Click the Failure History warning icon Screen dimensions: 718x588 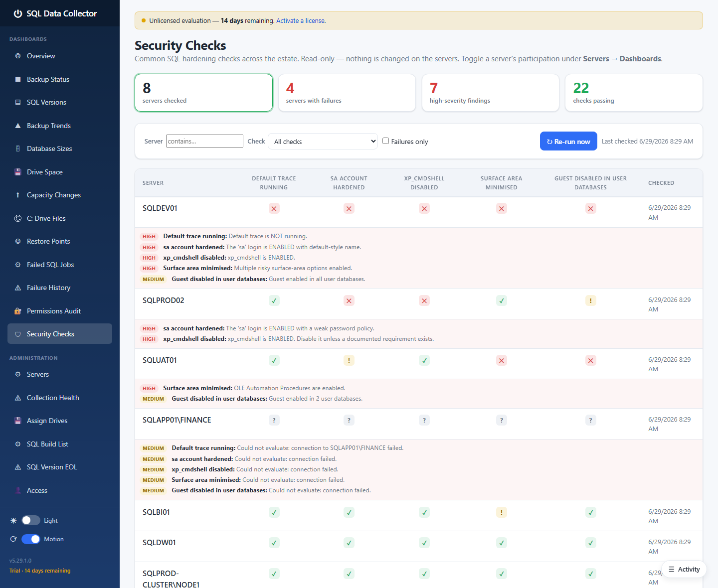click(x=18, y=288)
